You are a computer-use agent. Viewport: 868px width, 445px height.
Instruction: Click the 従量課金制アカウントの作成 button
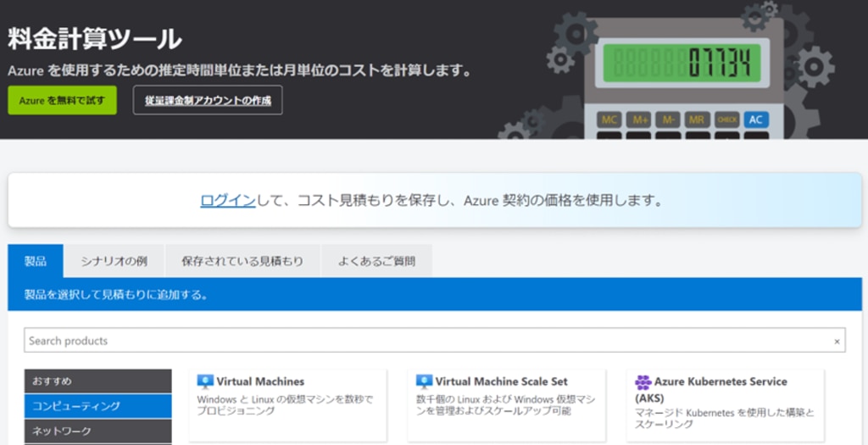pos(208,100)
